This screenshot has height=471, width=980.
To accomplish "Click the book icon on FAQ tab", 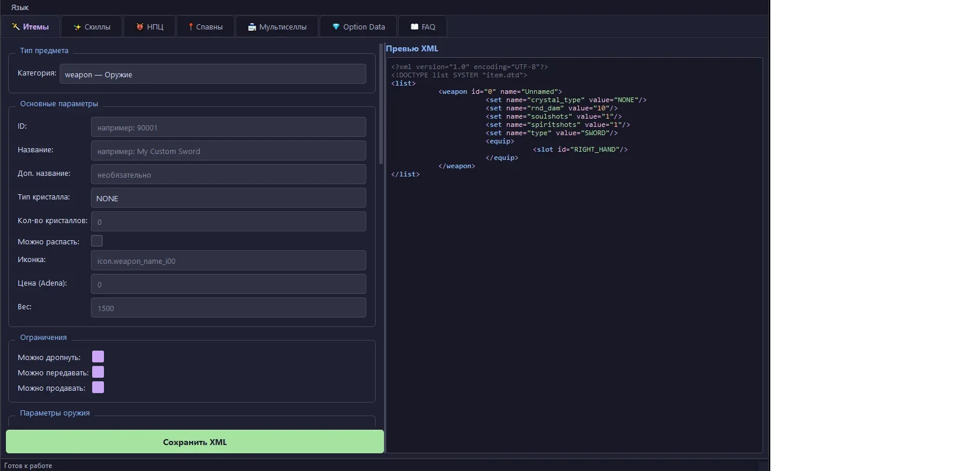I will click(415, 27).
